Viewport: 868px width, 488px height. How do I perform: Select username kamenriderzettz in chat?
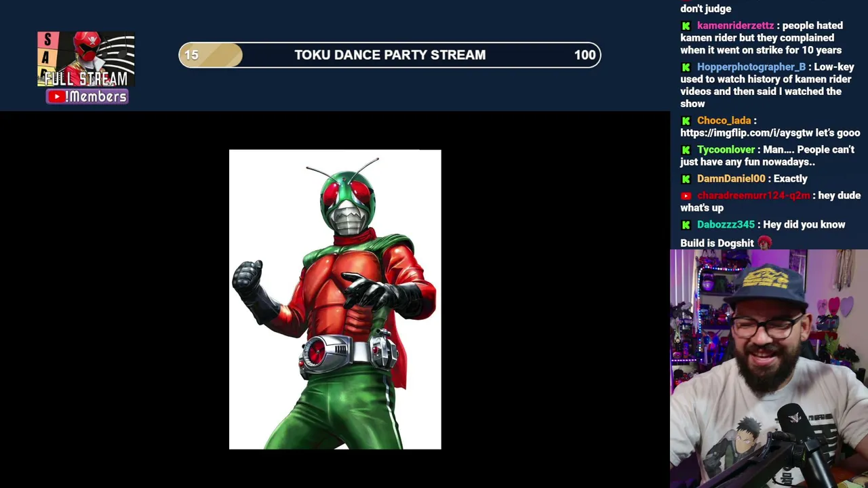pos(735,26)
